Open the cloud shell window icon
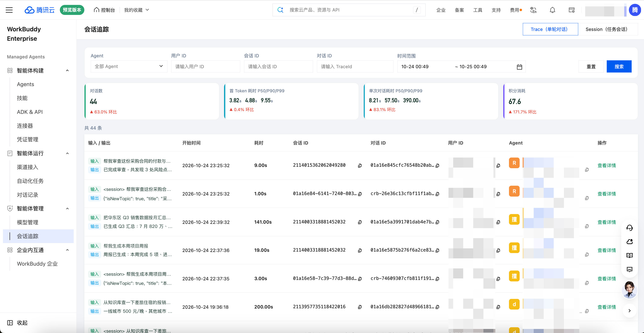The height and width of the screenshot is (333, 644). pyautogui.click(x=572, y=10)
